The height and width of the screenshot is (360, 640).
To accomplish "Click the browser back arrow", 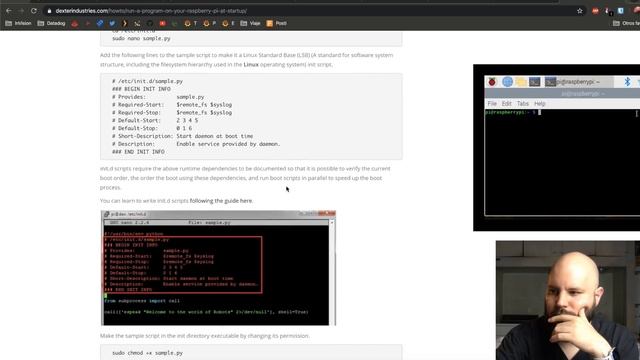I will [9, 11].
